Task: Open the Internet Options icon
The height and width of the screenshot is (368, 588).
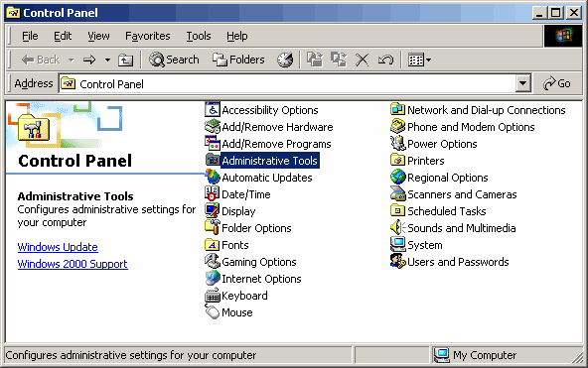Action: point(213,278)
